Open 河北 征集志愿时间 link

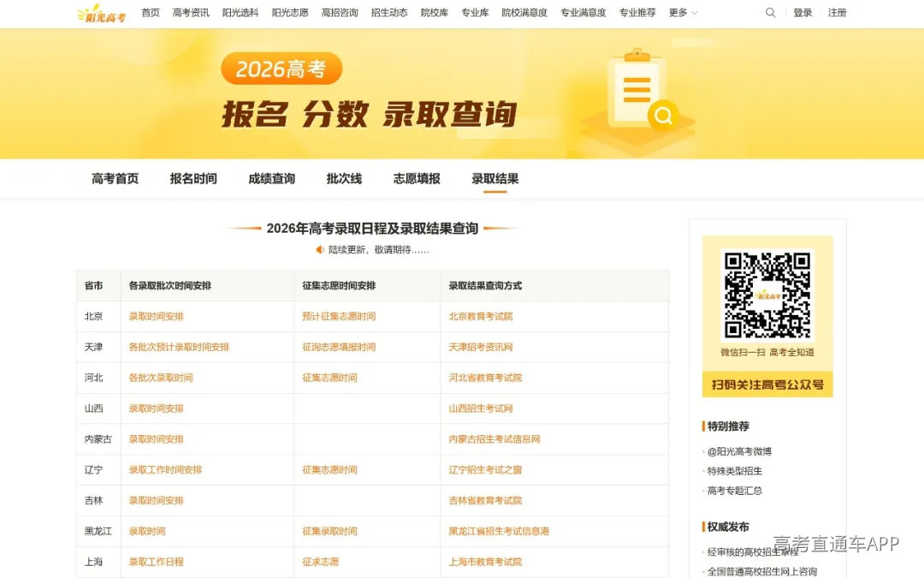tap(329, 378)
